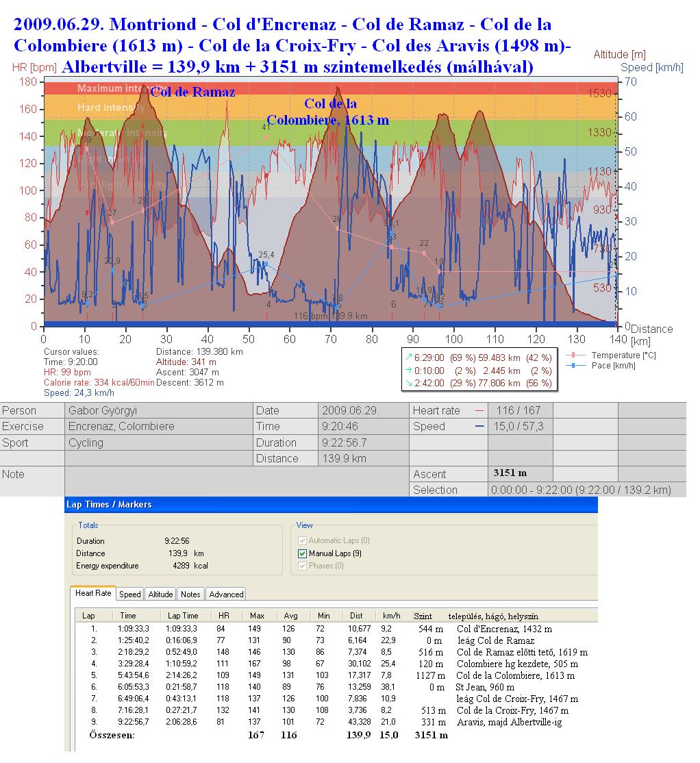Image resolution: width=700 pixels, height=763 pixels.
Task: Select the Notes tab
Action: coord(190,595)
